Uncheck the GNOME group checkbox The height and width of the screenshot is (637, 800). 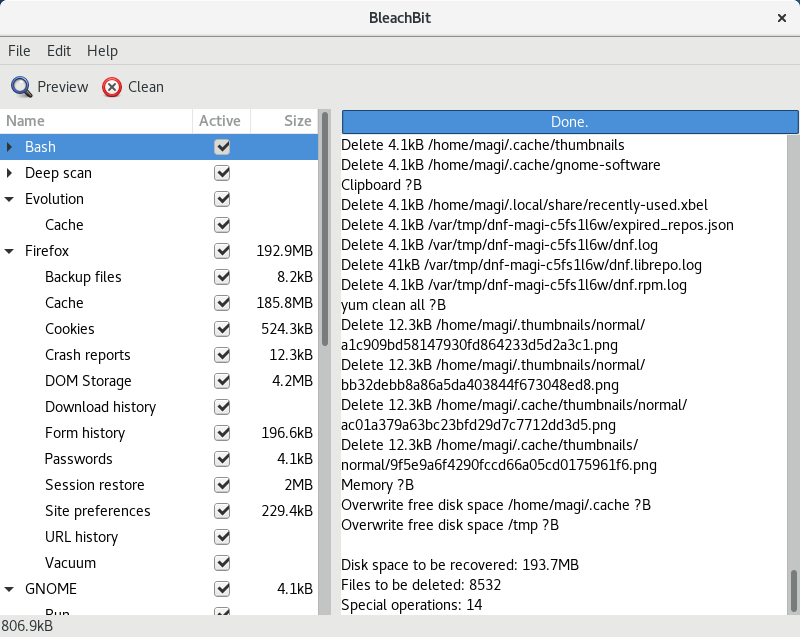(222, 589)
